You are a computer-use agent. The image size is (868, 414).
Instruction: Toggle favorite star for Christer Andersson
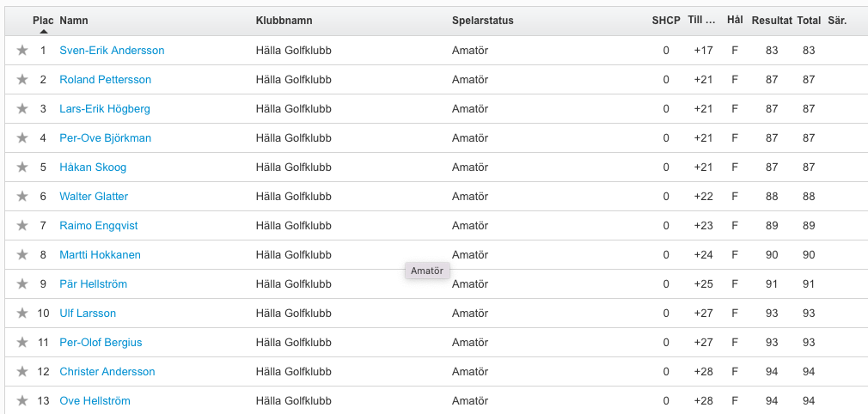click(22, 371)
